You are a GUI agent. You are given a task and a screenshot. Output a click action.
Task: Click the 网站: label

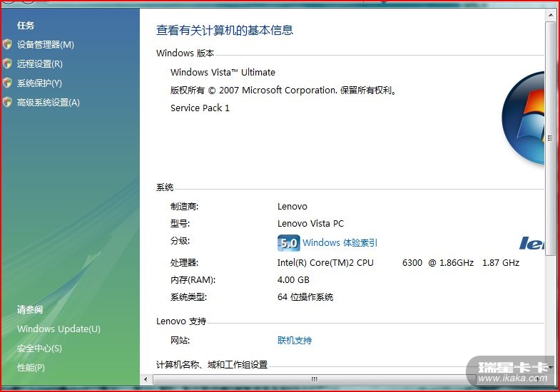tap(180, 340)
